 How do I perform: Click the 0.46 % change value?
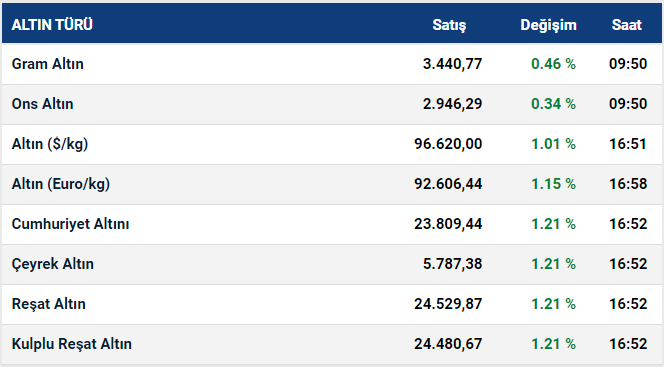click(553, 64)
